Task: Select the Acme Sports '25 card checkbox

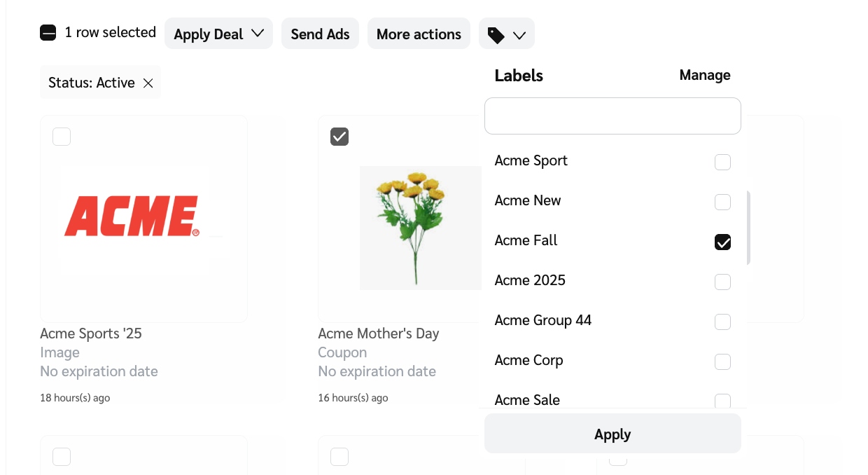Action: pyautogui.click(x=62, y=137)
